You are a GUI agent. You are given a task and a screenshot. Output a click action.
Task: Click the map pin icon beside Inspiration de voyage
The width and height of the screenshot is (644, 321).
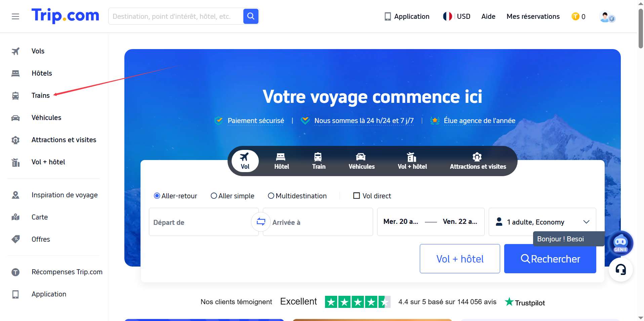click(15, 195)
